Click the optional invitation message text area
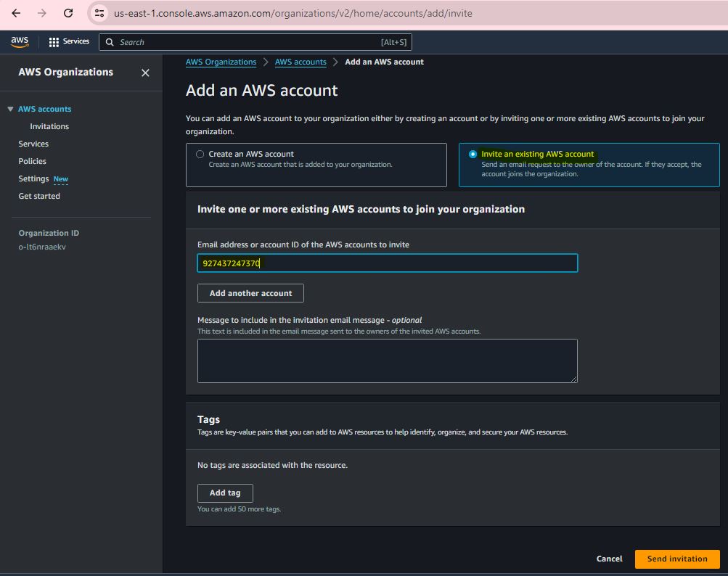 [387, 361]
